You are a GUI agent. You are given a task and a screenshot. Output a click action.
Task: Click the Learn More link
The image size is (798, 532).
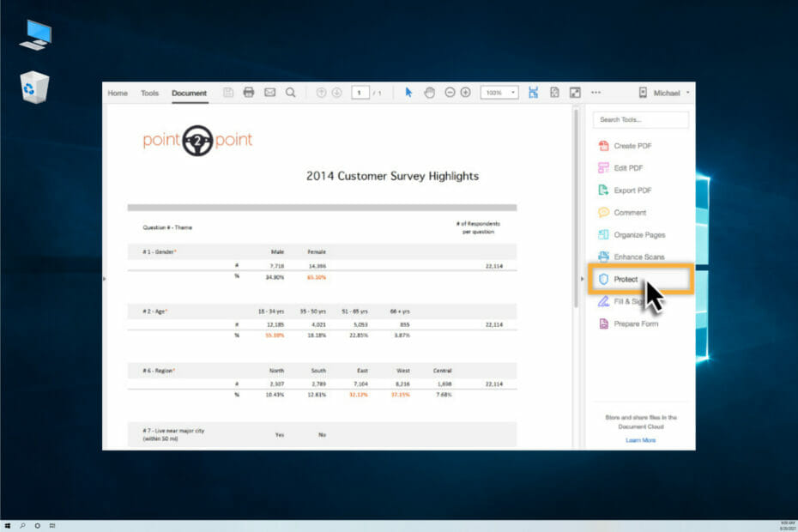click(x=641, y=440)
